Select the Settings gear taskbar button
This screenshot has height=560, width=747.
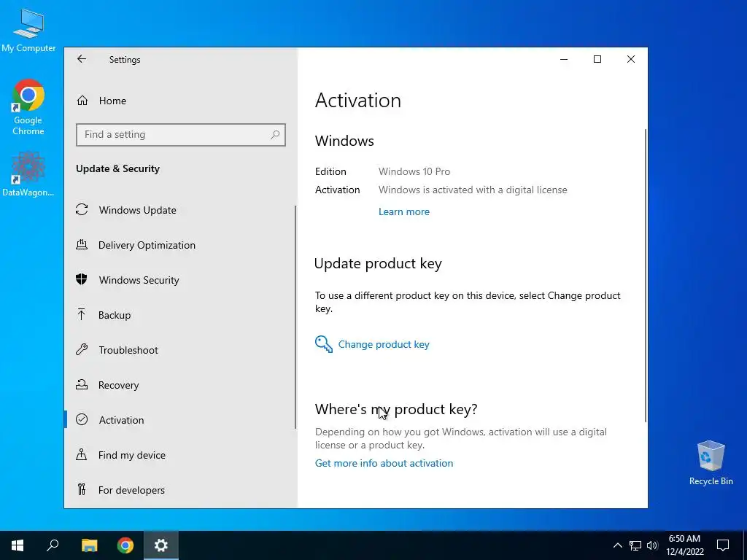161,545
